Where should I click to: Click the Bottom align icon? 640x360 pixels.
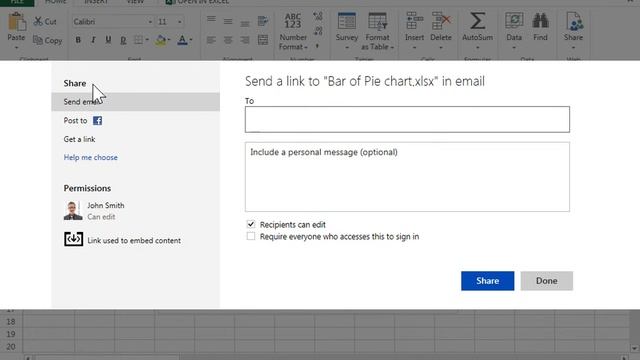[245, 23]
